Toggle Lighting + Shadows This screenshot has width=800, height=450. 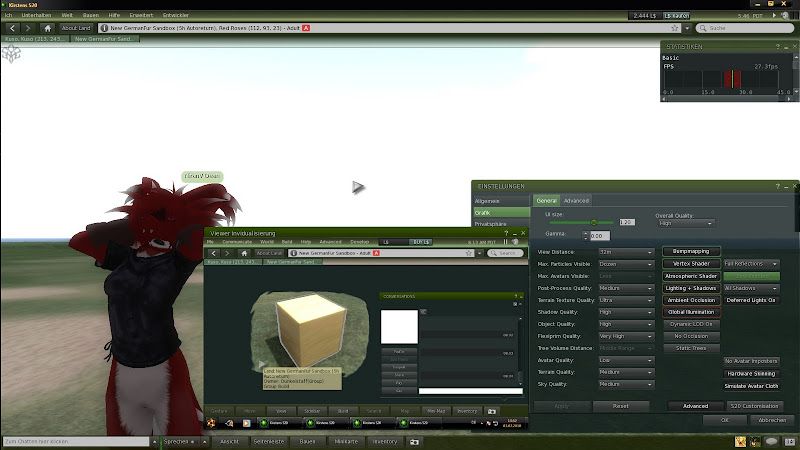(x=691, y=288)
